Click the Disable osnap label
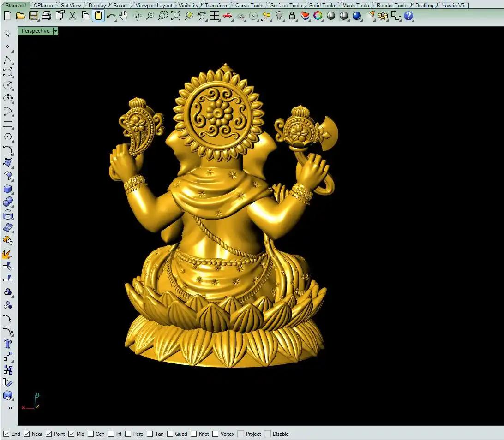The width and height of the screenshot is (504, 440). click(x=280, y=434)
